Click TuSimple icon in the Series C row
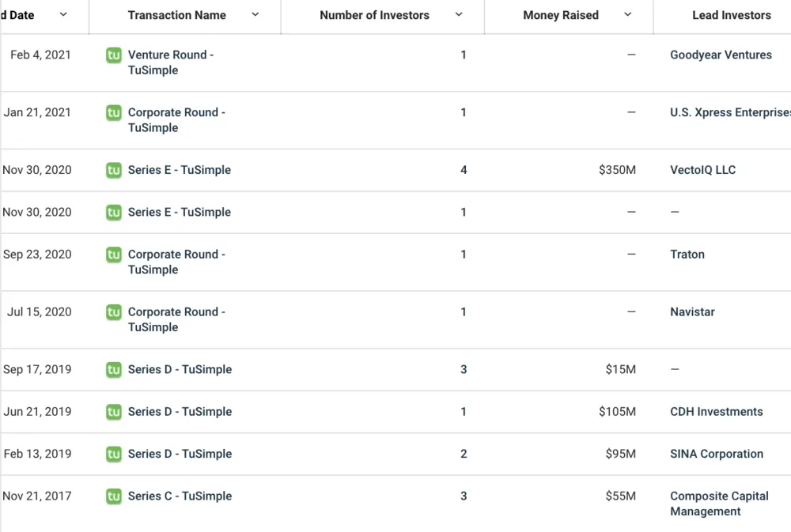 (114, 496)
